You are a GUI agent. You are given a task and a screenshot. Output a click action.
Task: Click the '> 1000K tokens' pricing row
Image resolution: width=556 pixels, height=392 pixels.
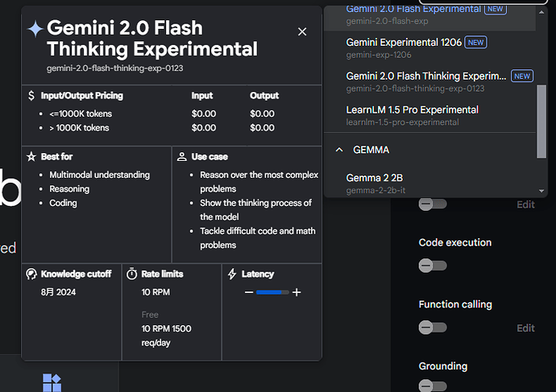[79, 128]
